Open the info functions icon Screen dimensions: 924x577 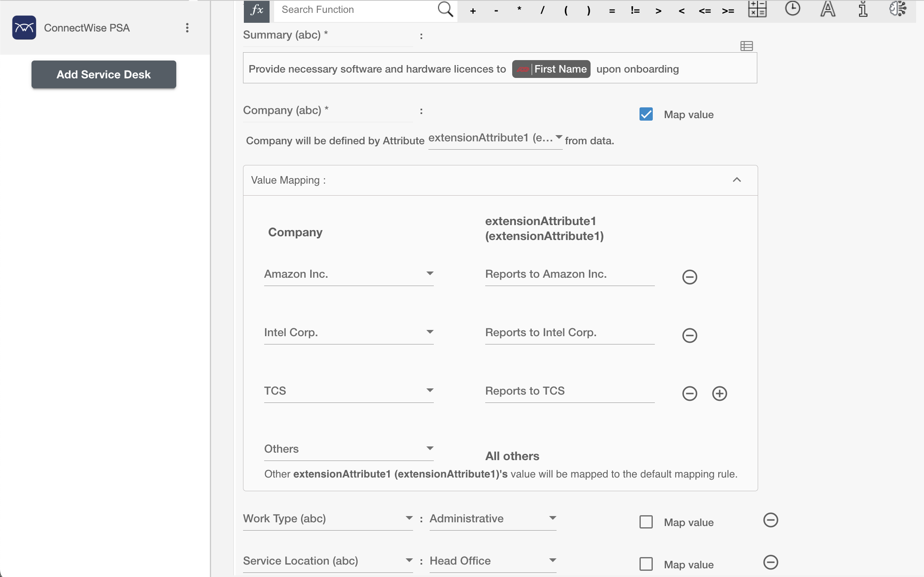click(863, 9)
